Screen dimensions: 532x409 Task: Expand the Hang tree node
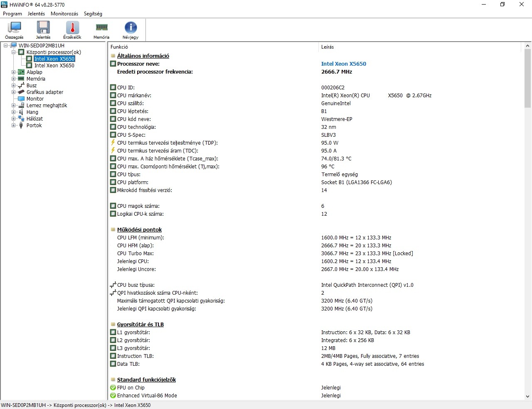tap(13, 112)
